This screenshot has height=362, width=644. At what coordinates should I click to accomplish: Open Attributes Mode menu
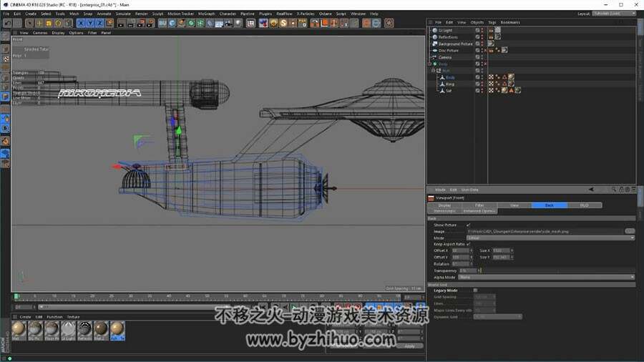(440, 190)
